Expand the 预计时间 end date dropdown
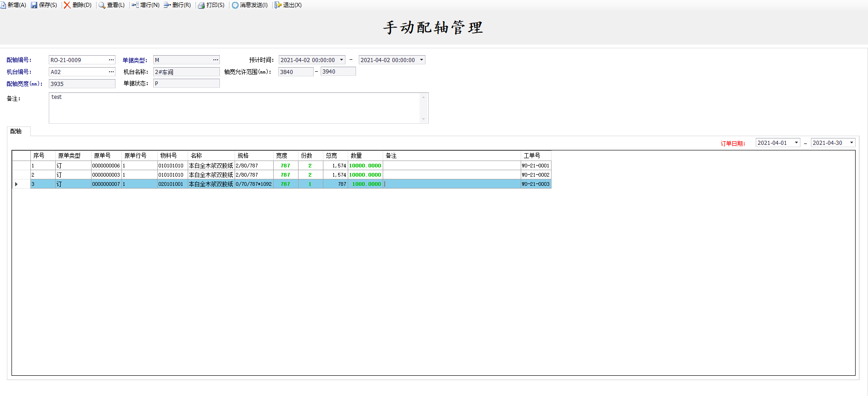 (x=421, y=60)
